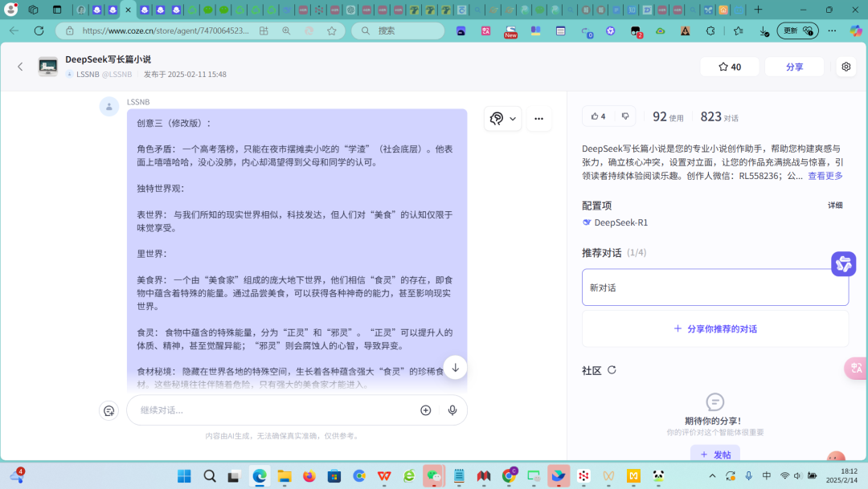The width and height of the screenshot is (868, 489).
Task: Open the Workspaces icon in the tab bar
Action: 33,10
